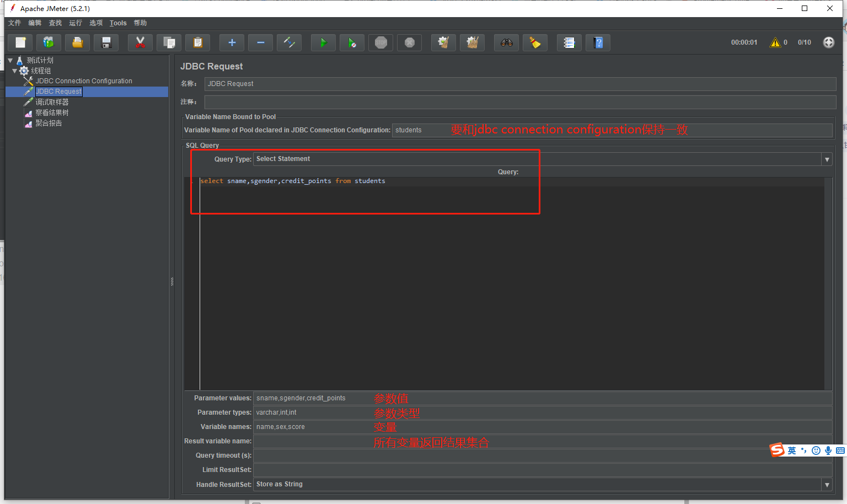
Task: Select 察看结果树 in the tree
Action: coord(52,112)
